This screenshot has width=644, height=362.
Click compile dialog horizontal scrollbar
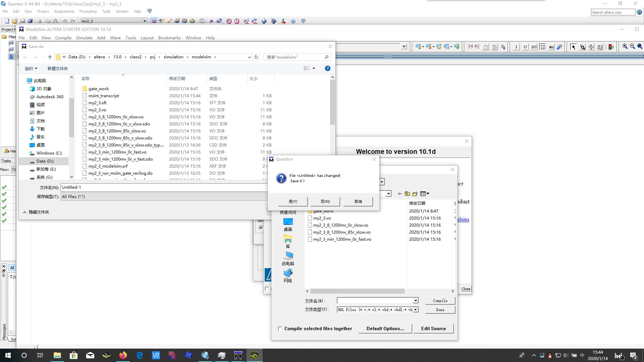click(x=357, y=291)
